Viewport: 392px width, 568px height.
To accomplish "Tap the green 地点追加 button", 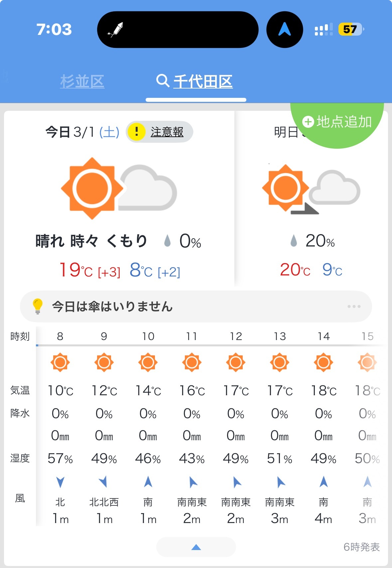I will [x=337, y=122].
